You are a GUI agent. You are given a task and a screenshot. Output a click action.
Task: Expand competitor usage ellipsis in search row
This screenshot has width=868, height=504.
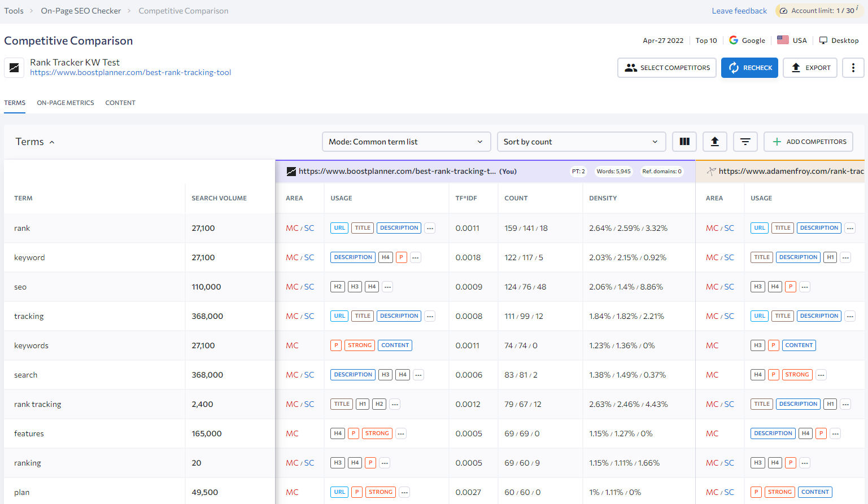pyautogui.click(x=822, y=375)
